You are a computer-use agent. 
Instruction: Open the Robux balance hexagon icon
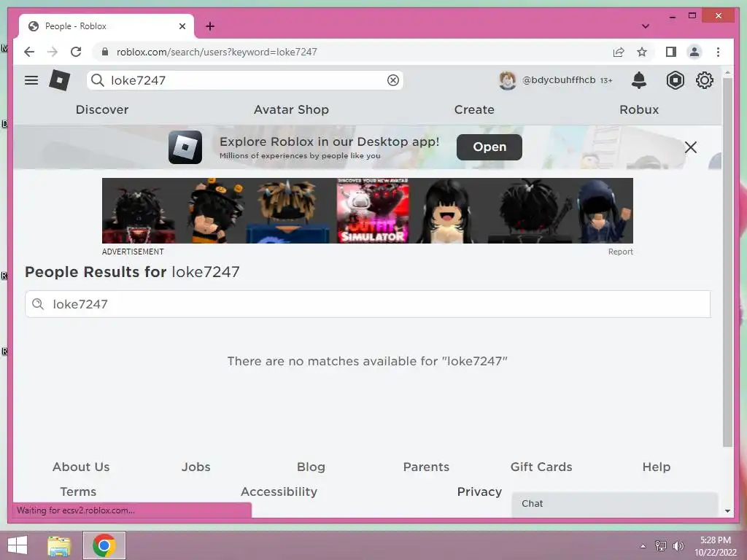tap(675, 80)
